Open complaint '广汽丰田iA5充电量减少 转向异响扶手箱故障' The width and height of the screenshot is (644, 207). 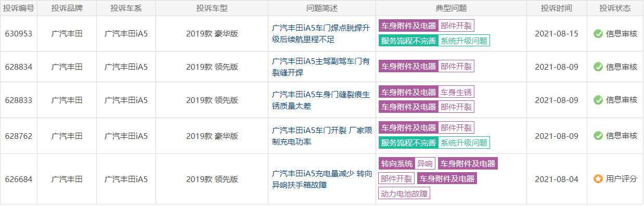click(x=322, y=179)
